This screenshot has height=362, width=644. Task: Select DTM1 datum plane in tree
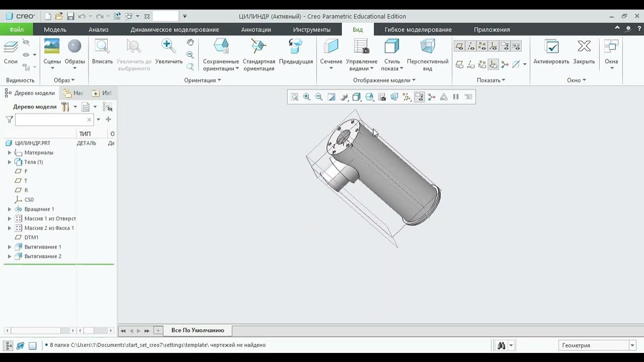click(x=31, y=237)
